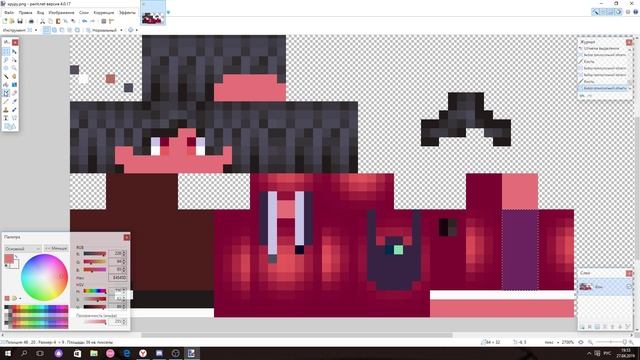This screenshot has height=360, width=640.
Task: Click the opacity alpha slider
Action: (x=95, y=322)
